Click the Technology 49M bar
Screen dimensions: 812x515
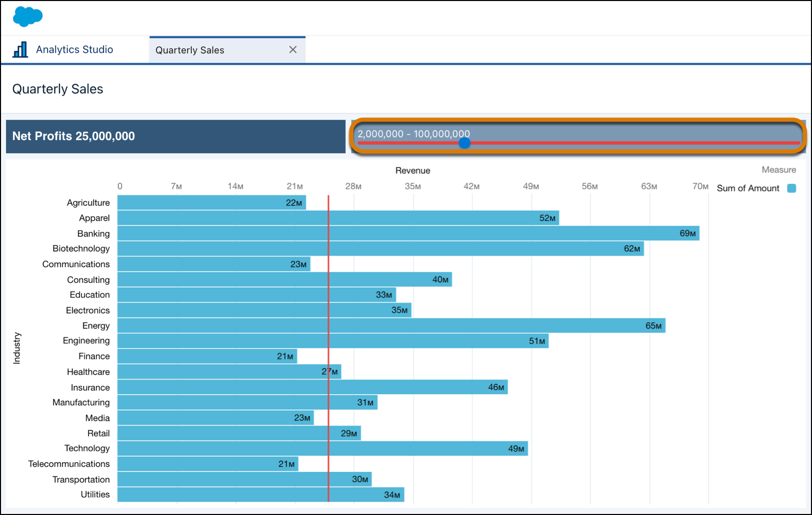tap(323, 448)
